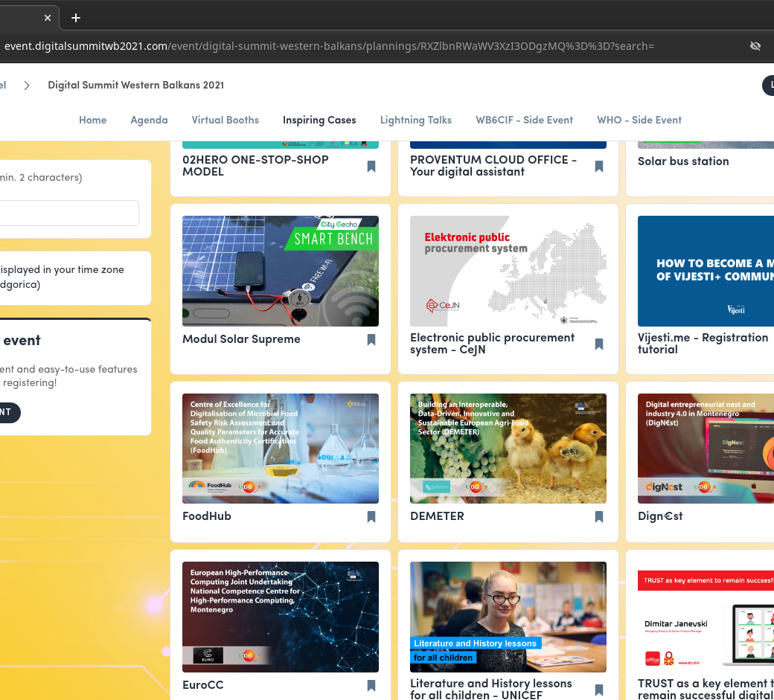Click the TRUST as a key element title
Viewport: 774px width, 700px height.
pyautogui.click(x=706, y=689)
